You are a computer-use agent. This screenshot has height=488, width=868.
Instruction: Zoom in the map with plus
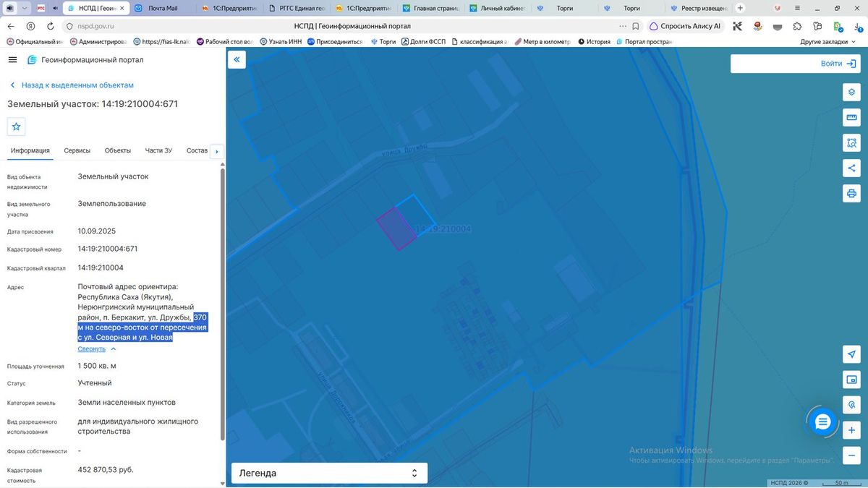pyautogui.click(x=851, y=430)
